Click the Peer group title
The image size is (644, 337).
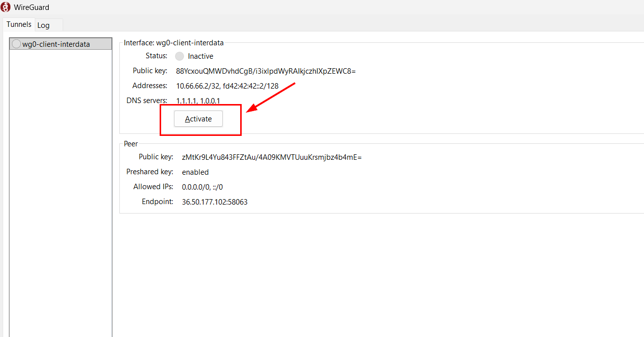point(131,144)
